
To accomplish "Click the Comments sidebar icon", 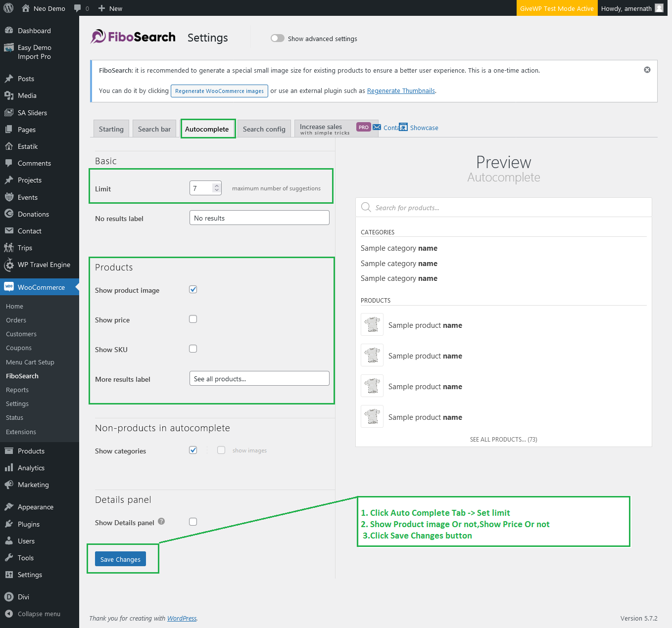I will [x=9, y=163].
